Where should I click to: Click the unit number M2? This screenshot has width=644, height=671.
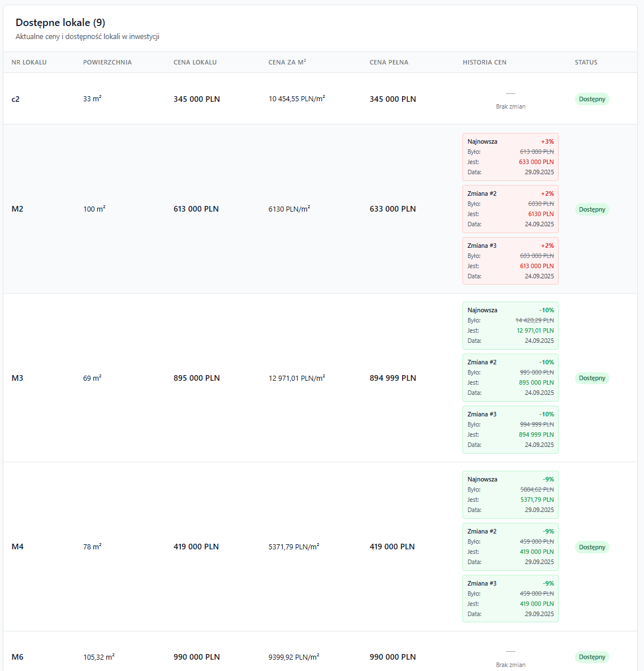(18, 209)
